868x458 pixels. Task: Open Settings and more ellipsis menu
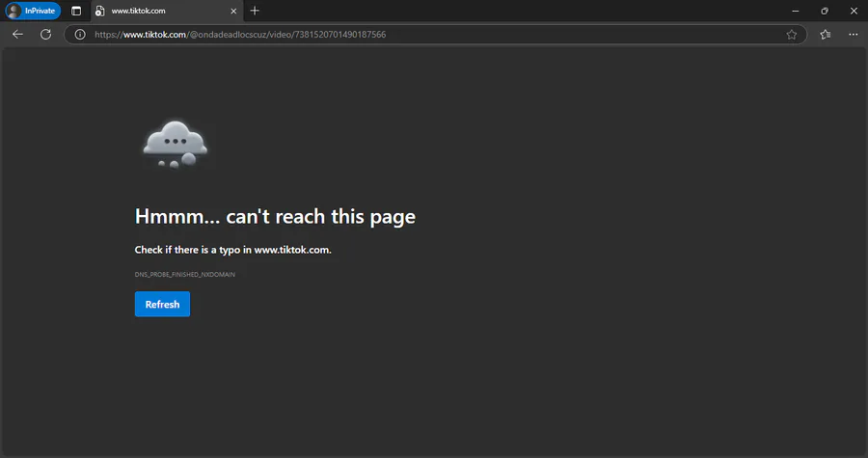[854, 35]
